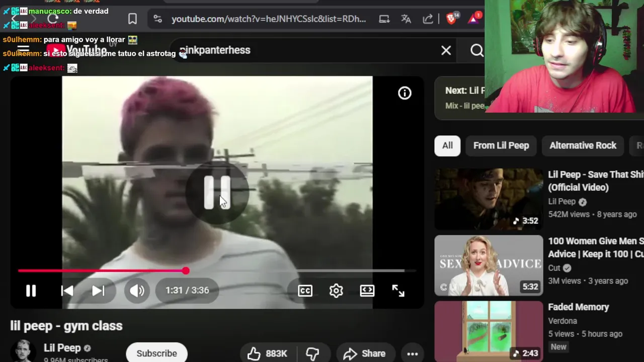Image resolution: width=644 pixels, height=362 pixels.
Task: Mute the video volume
Action: tap(137, 291)
